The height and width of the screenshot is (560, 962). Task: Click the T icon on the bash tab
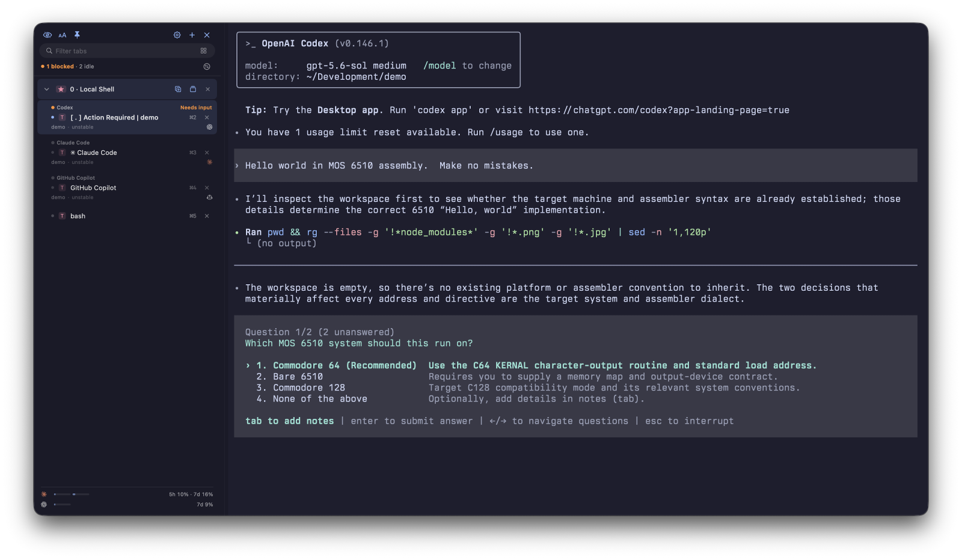(62, 216)
